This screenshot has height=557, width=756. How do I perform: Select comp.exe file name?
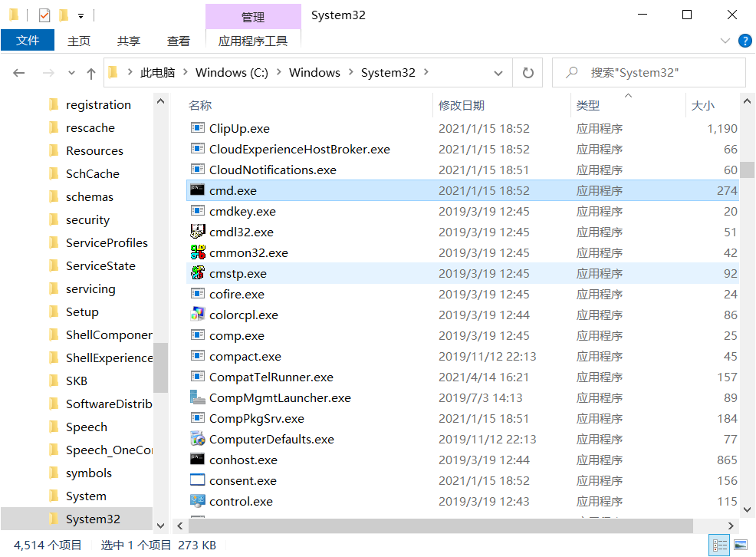(x=236, y=335)
